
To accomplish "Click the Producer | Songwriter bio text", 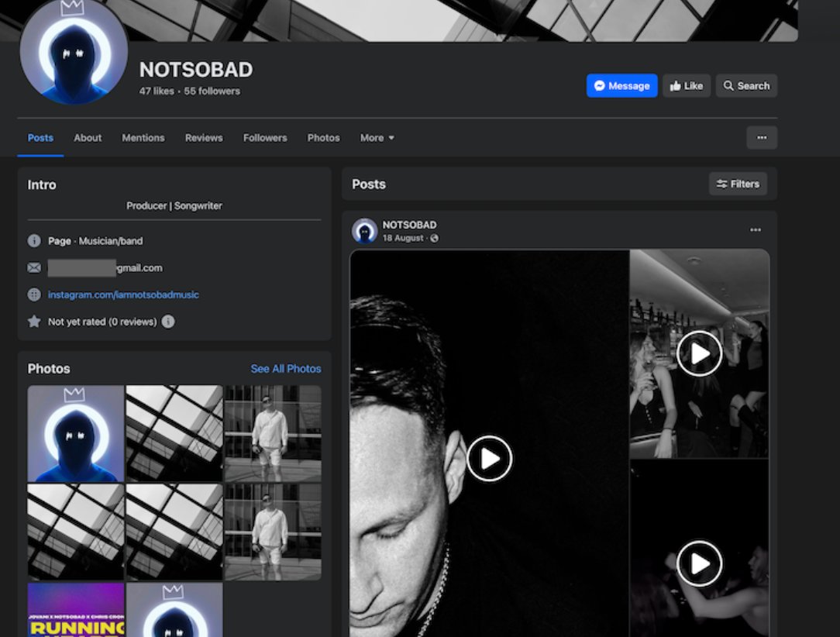I will (174, 205).
